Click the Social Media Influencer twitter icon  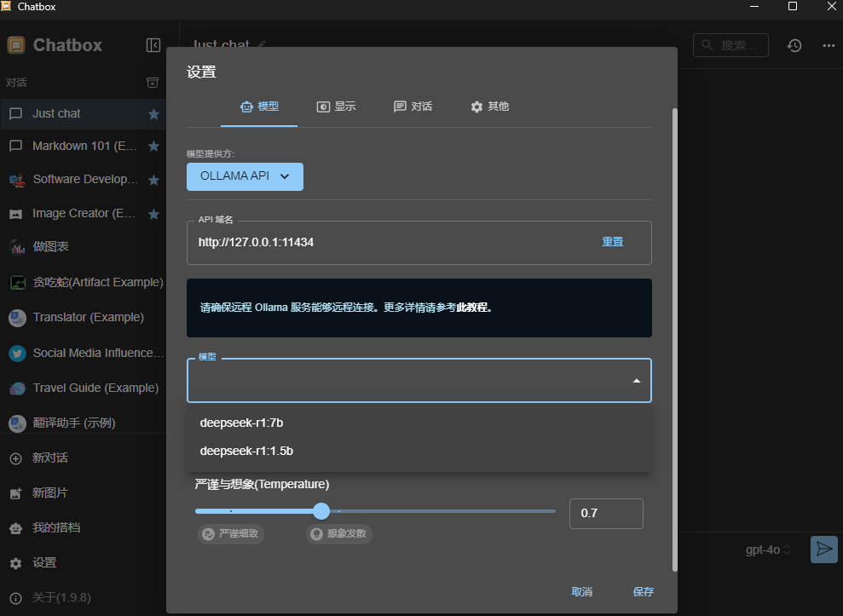click(17, 353)
